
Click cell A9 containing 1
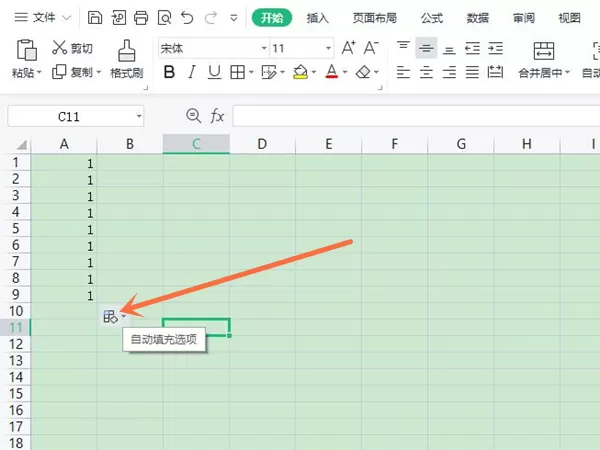click(64, 295)
